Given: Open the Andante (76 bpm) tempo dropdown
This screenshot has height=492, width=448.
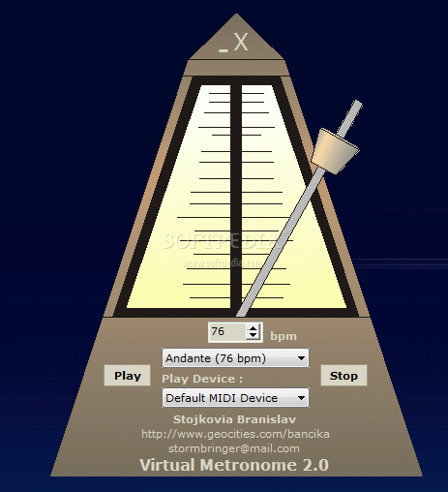Looking at the screenshot, I should pos(235,358).
